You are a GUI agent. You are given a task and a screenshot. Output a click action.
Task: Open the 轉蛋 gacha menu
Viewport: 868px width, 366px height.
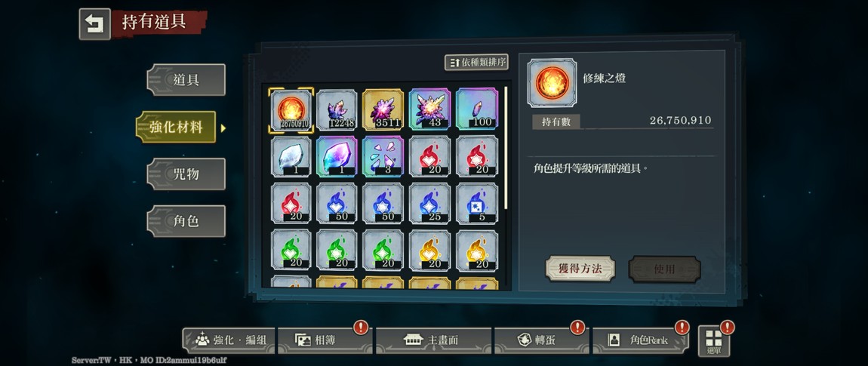541,340
